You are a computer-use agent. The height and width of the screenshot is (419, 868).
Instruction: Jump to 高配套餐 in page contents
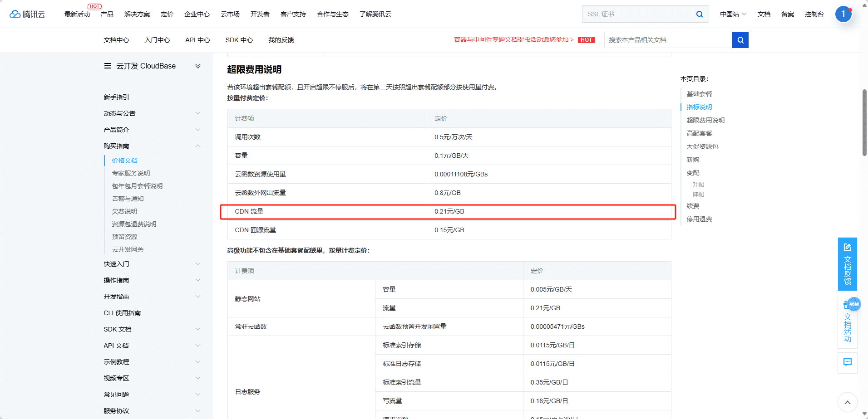point(699,133)
